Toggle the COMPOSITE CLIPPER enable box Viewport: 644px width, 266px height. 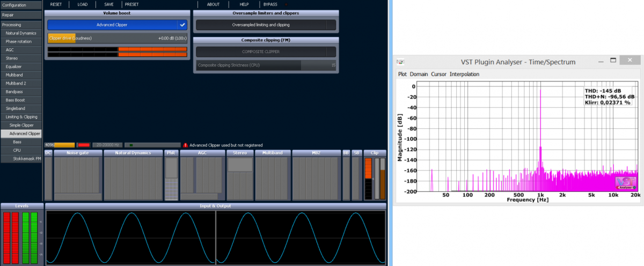pos(330,52)
